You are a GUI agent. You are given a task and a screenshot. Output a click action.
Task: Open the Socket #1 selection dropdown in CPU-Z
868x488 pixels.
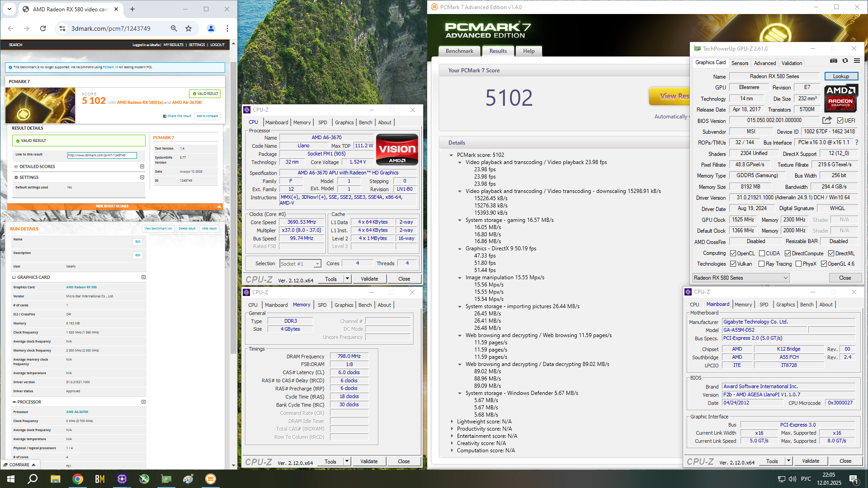click(x=300, y=264)
